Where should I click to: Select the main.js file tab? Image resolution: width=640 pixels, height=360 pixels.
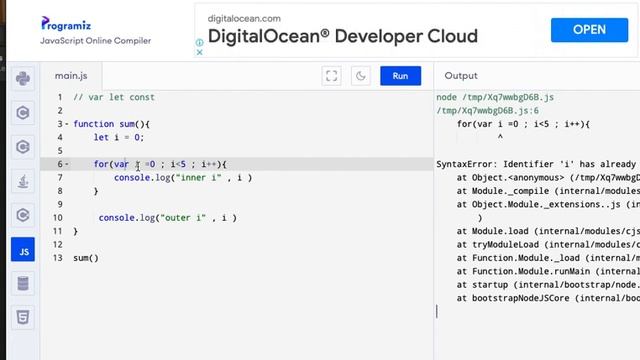pyautogui.click(x=71, y=76)
